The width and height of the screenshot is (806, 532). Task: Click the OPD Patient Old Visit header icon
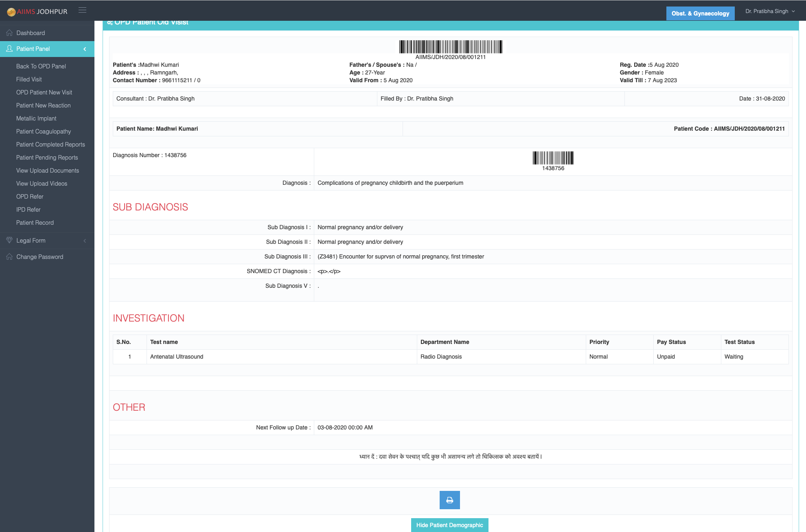110,22
